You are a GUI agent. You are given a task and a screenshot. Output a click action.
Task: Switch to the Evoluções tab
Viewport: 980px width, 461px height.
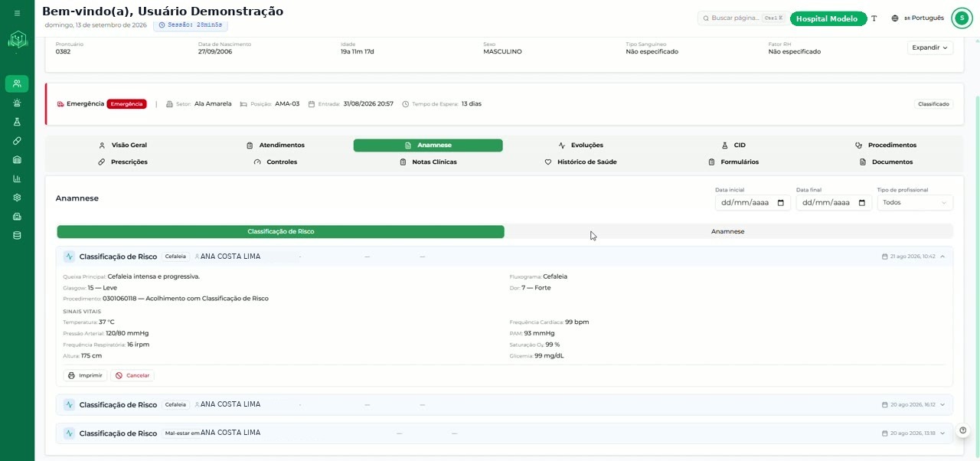pyautogui.click(x=580, y=145)
